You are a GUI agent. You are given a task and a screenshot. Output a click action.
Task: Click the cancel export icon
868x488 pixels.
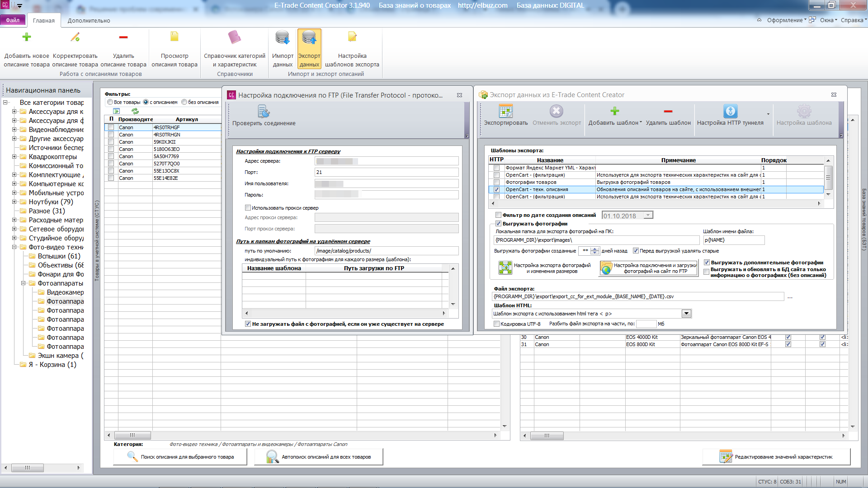(x=557, y=111)
